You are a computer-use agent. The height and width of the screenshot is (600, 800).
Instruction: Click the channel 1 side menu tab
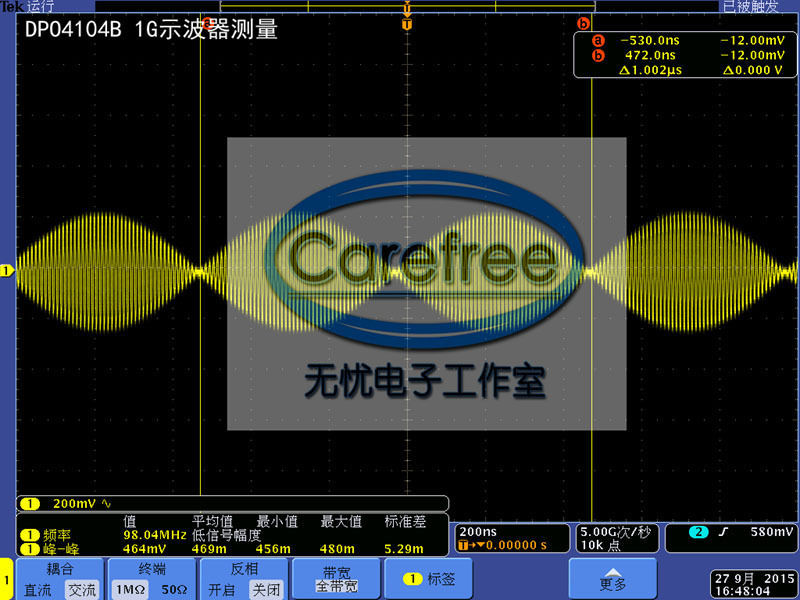tap(7, 579)
